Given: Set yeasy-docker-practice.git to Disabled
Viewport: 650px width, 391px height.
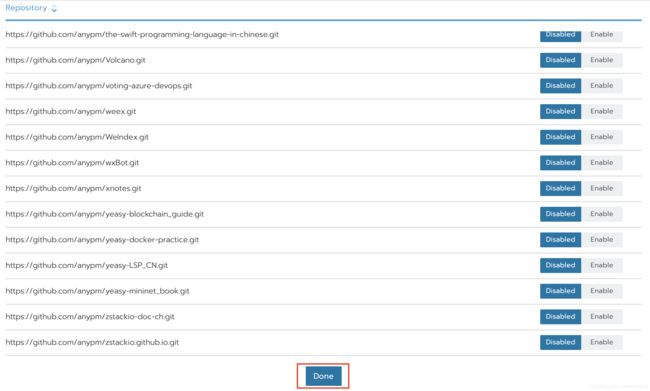Looking at the screenshot, I should (560, 240).
